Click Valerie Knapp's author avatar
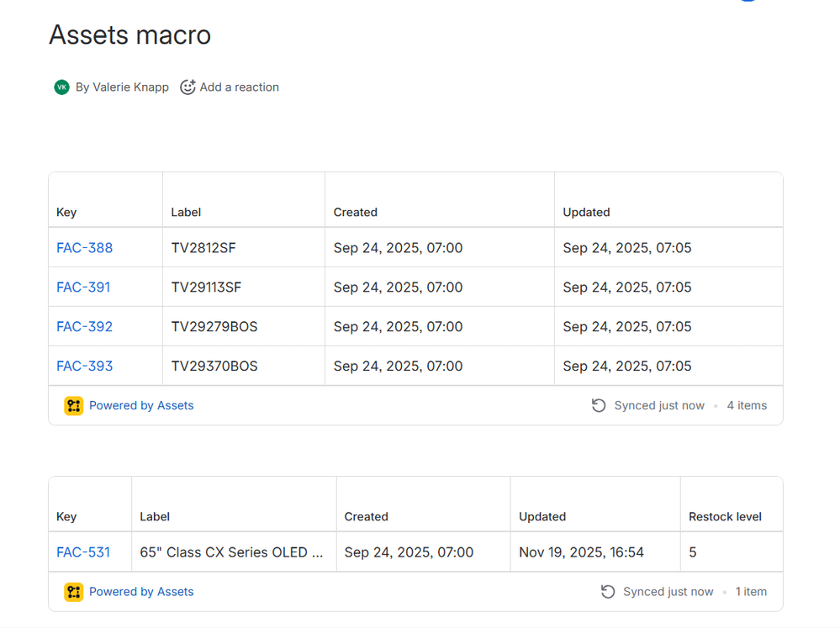This screenshot has width=840, height=628. coord(61,87)
